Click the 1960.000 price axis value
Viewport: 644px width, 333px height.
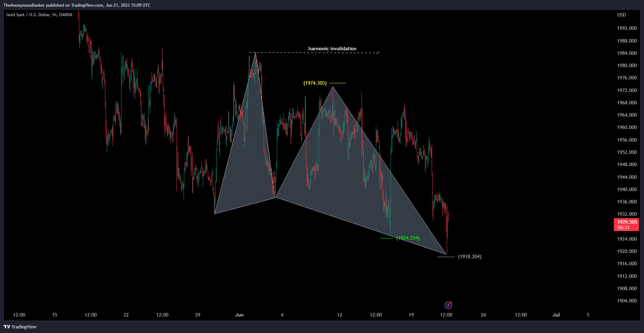click(627, 127)
